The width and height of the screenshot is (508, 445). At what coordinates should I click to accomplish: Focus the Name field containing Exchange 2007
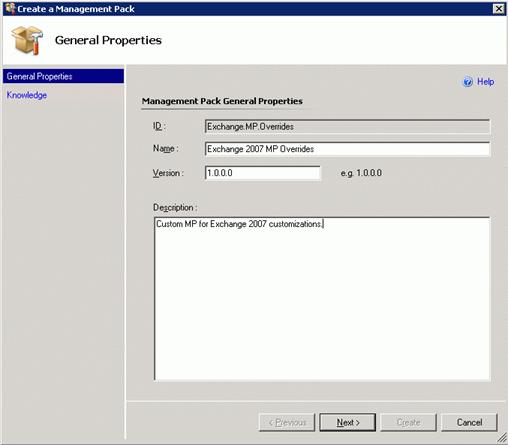click(x=347, y=149)
